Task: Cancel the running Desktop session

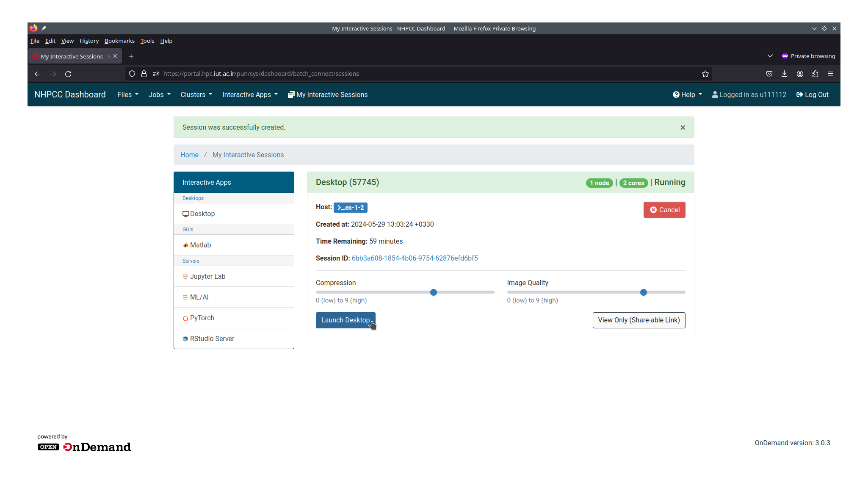Action: tap(664, 209)
